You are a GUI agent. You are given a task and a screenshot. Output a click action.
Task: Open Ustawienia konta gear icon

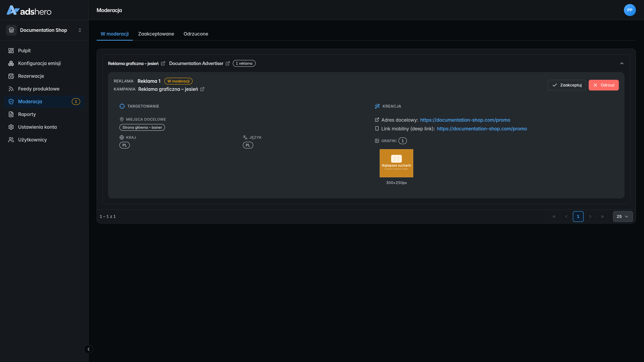pos(11,127)
